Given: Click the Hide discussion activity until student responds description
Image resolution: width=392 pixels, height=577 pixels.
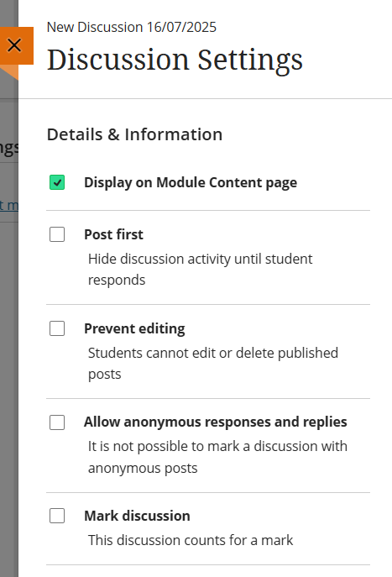Looking at the screenshot, I should coord(200,270).
